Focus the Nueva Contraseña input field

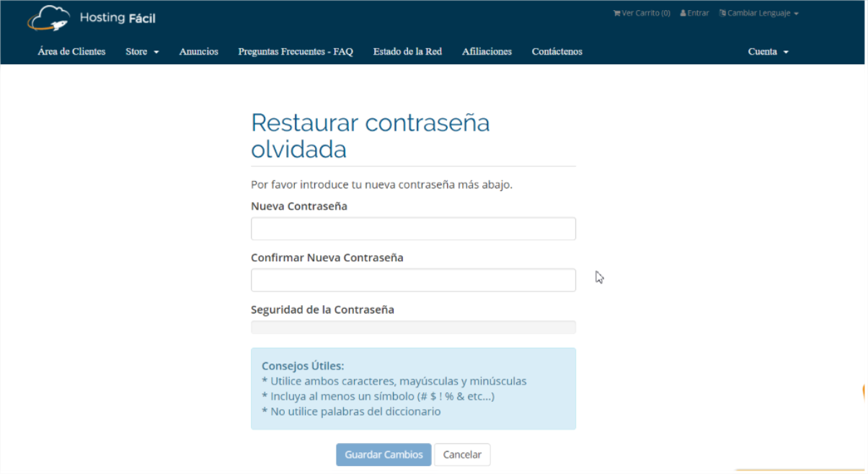[413, 229]
